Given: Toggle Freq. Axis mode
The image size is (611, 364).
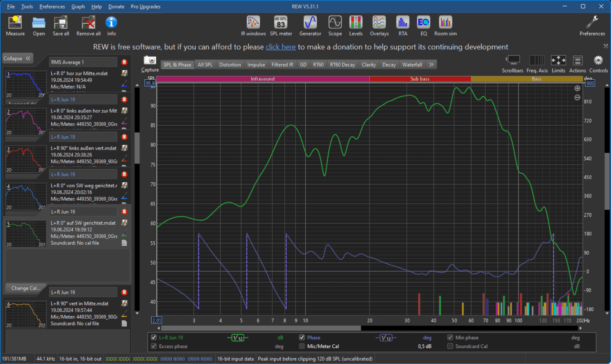Looking at the screenshot, I should point(537,64).
